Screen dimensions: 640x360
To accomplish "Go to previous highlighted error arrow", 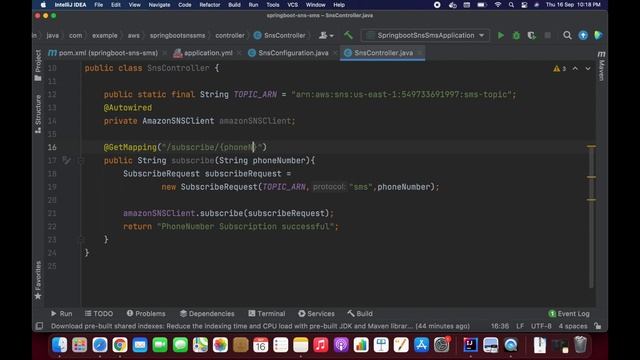I will pos(575,69).
